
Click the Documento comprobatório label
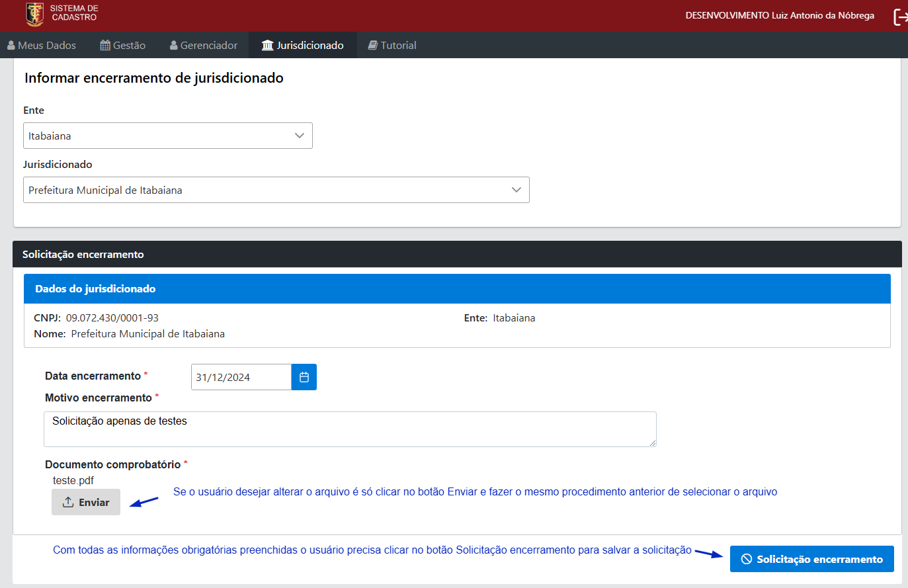[113, 464]
